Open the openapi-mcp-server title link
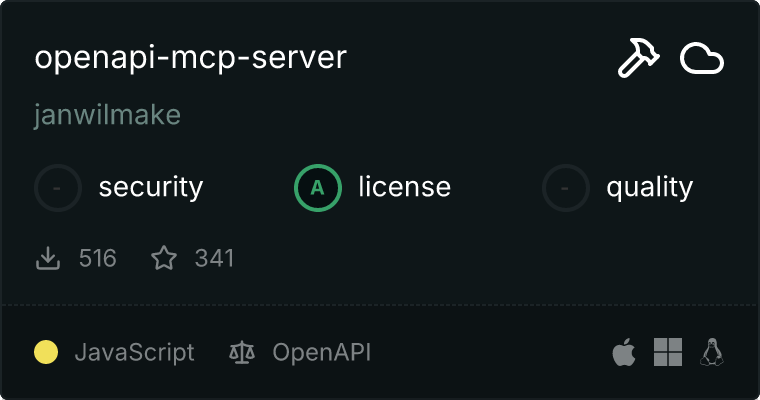The height and width of the screenshot is (400, 760). click(190, 58)
